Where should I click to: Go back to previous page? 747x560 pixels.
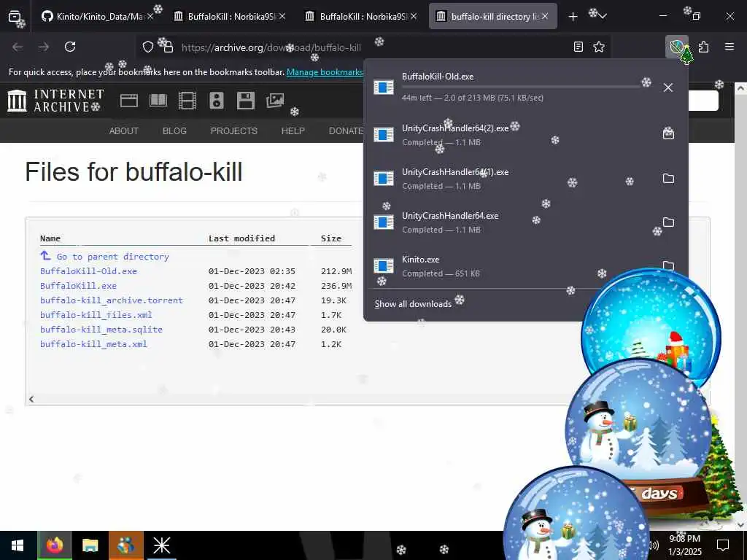(x=18, y=47)
